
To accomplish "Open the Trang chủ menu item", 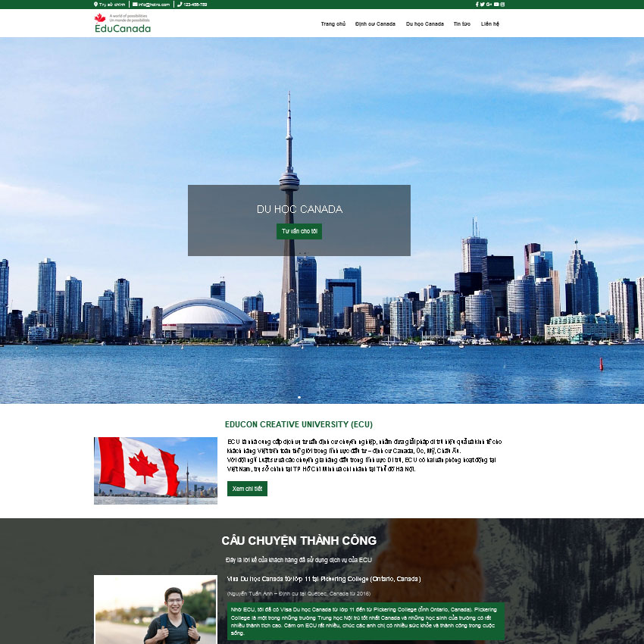I will tap(333, 24).
